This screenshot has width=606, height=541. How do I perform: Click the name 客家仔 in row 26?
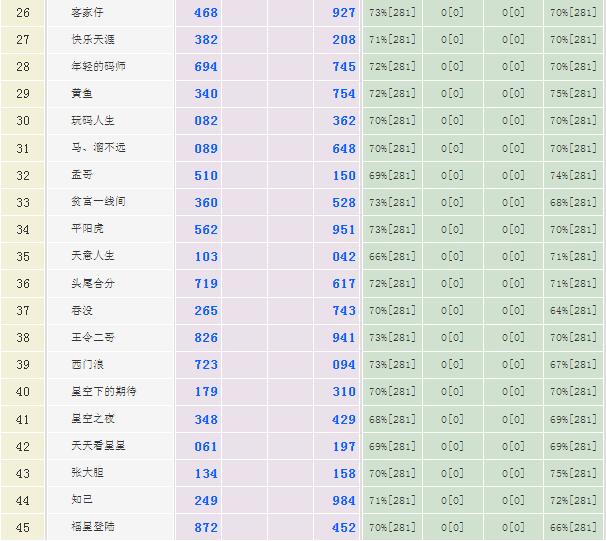coord(86,13)
